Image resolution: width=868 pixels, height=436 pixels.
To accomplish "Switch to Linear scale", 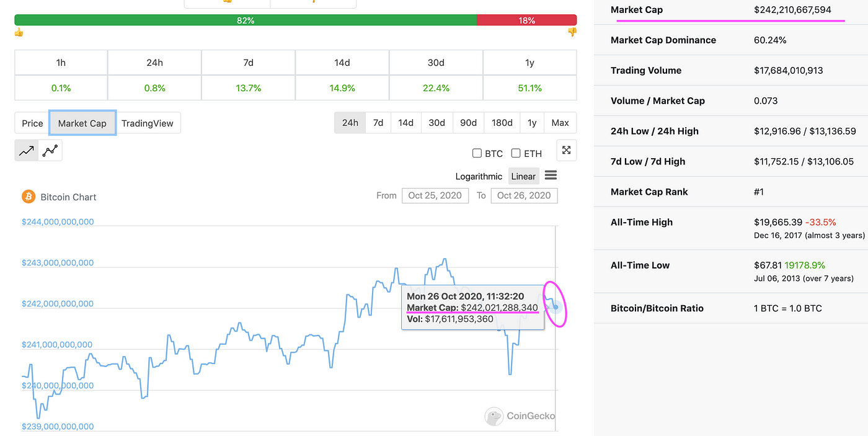I will click(523, 176).
